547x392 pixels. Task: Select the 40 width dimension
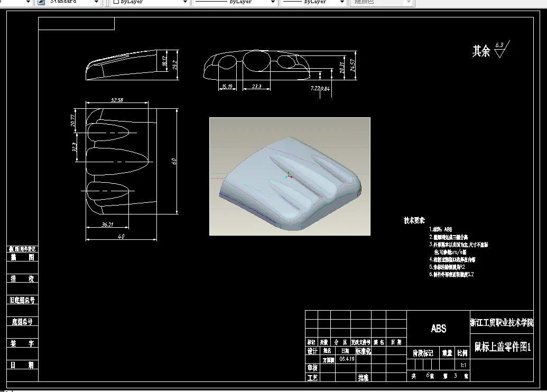(x=121, y=237)
